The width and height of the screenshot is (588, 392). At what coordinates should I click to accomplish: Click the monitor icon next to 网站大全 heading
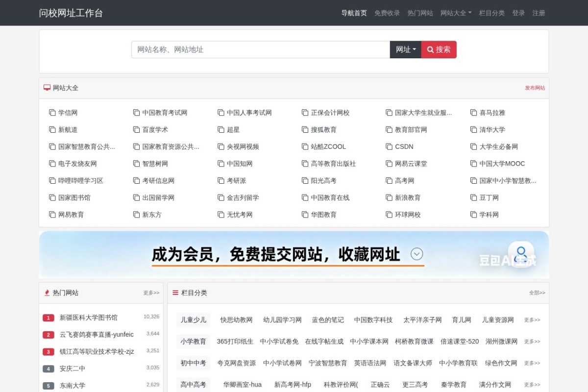tap(47, 88)
